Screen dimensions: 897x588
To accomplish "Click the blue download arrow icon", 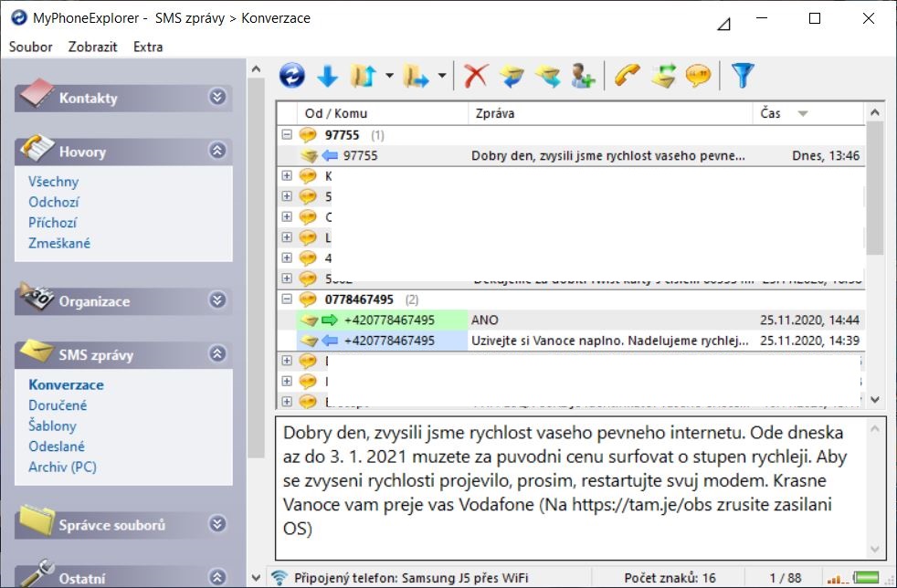I will [x=327, y=76].
